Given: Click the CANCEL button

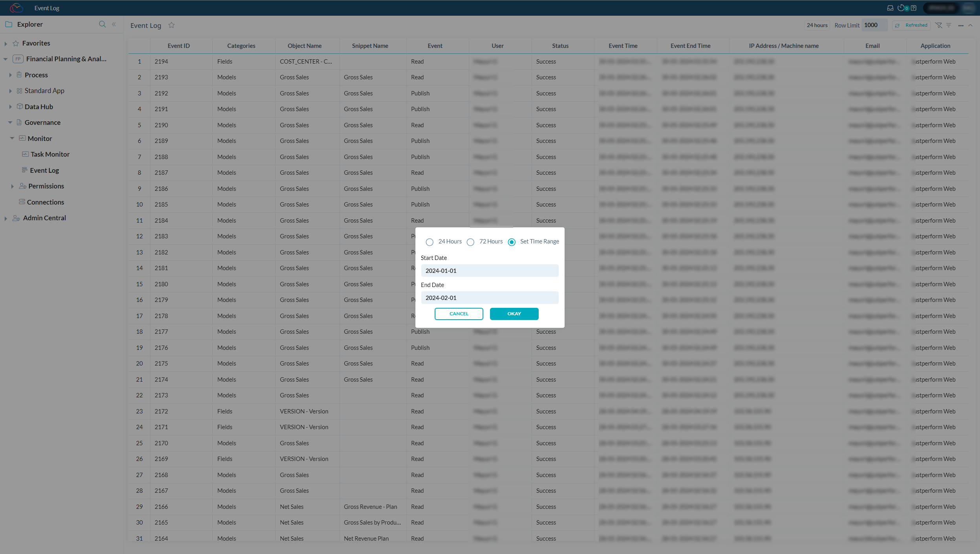Looking at the screenshot, I should (459, 314).
